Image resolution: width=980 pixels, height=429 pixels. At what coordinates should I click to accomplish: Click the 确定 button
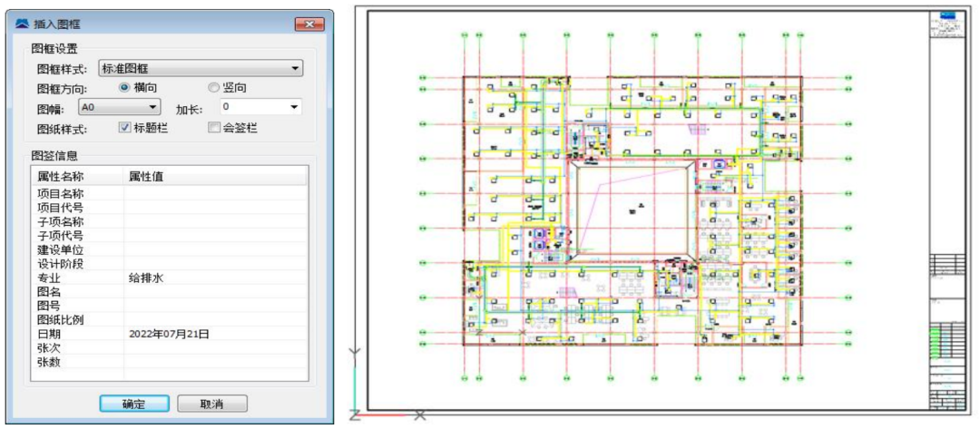point(133,404)
